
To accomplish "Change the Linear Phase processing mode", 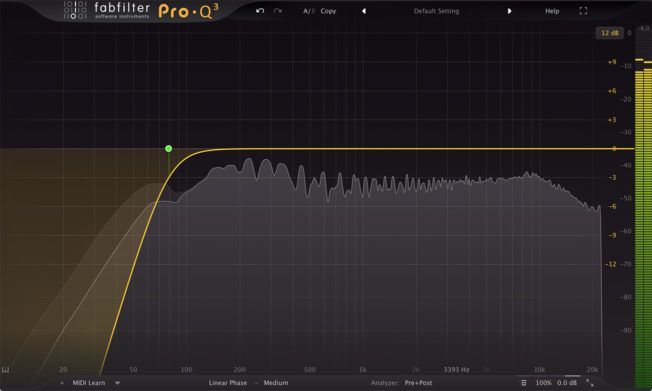I will point(227,383).
